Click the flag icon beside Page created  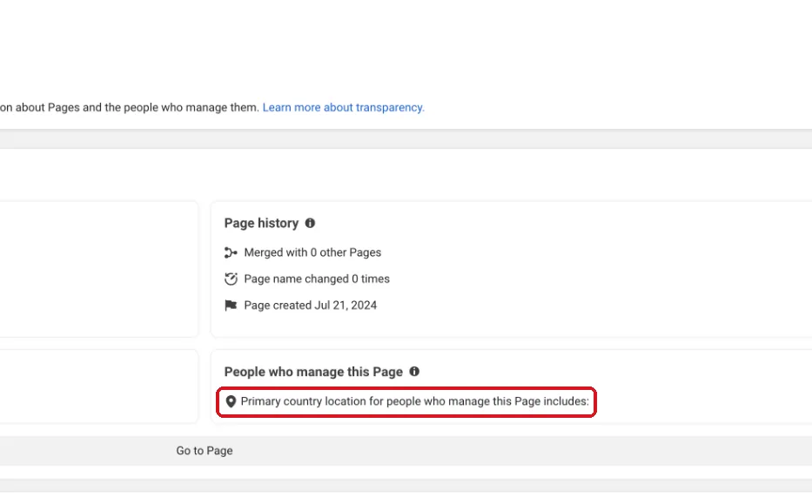click(x=231, y=305)
